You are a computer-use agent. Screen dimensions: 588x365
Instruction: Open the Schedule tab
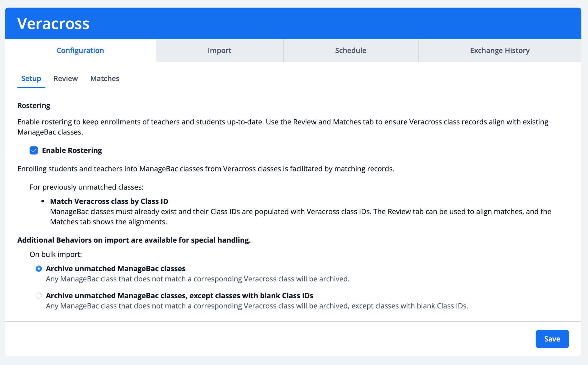tap(351, 50)
